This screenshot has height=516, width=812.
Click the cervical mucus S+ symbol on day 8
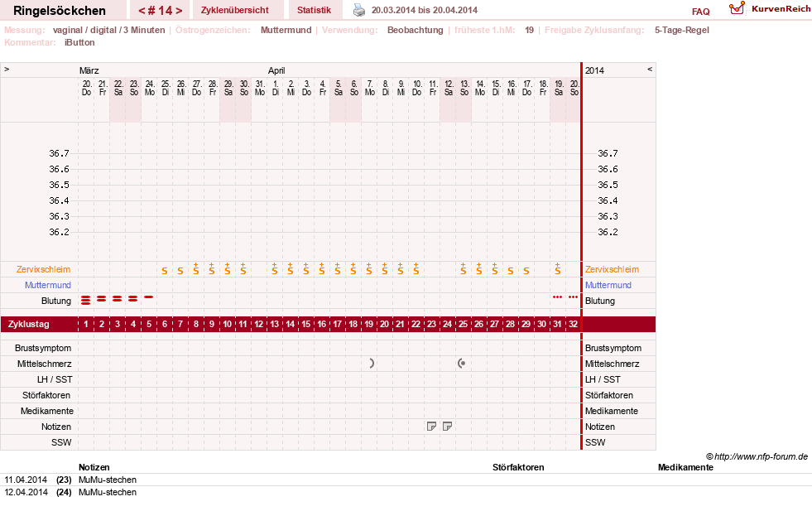click(195, 268)
